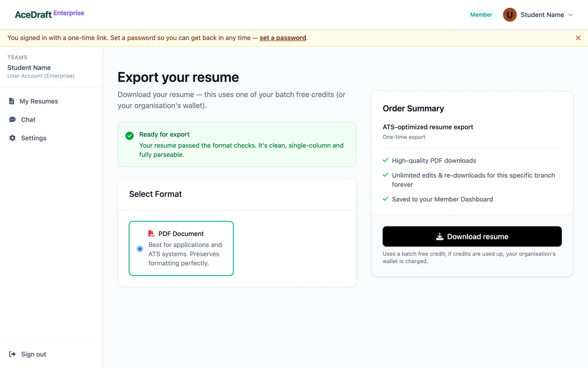Click the red PDF file icon
The image size is (588, 368).
coord(151,234)
